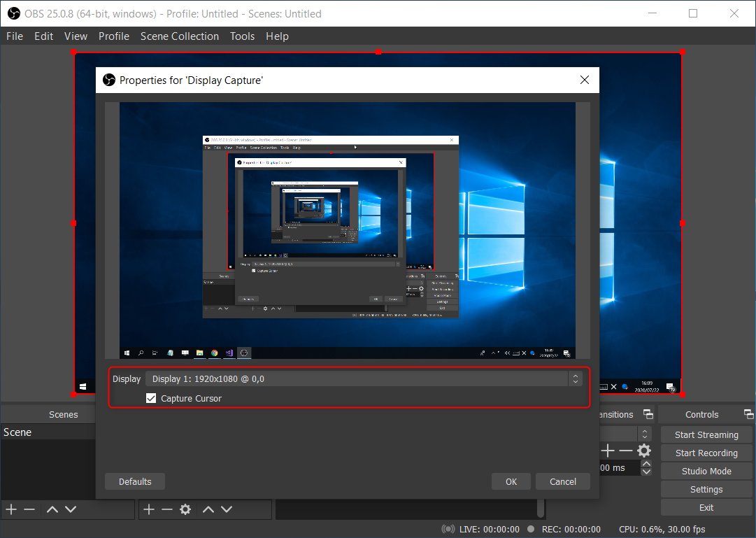The height and width of the screenshot is (538, 756).
Task: Decrease transition duration with down arrow
Action: [x=647, y=472]
